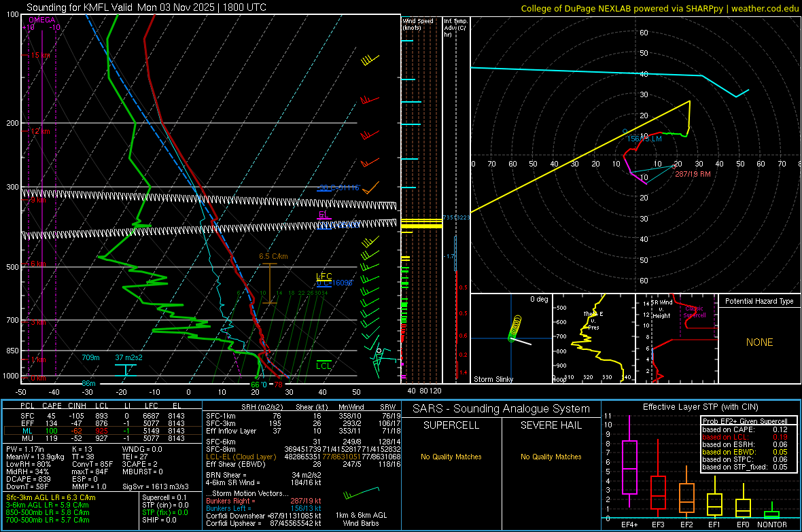Click the 'PW = 1.17in' value
Viewport: 802px width, 532px height.
click(x=25, y=449)
